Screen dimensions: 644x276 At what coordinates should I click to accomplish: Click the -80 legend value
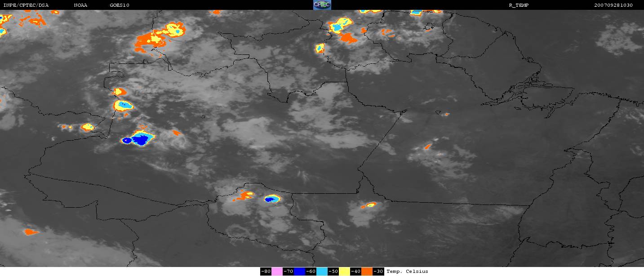[266, 272]
